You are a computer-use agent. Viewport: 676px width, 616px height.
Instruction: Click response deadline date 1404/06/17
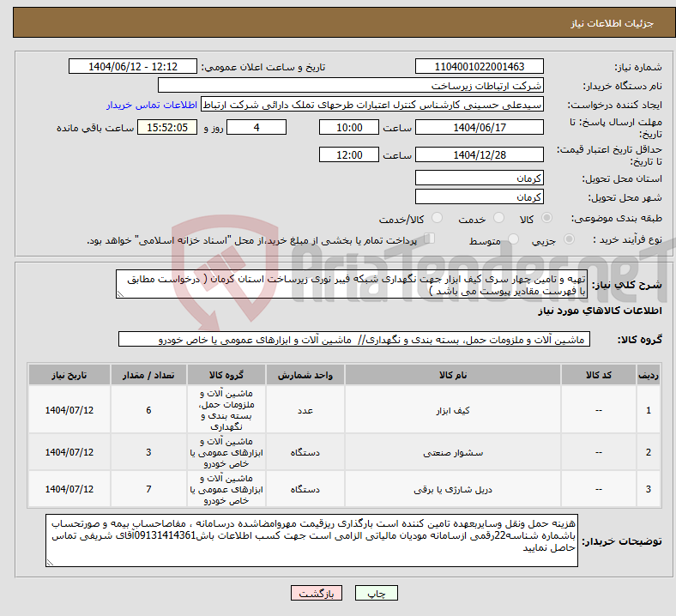pos(479,128)
